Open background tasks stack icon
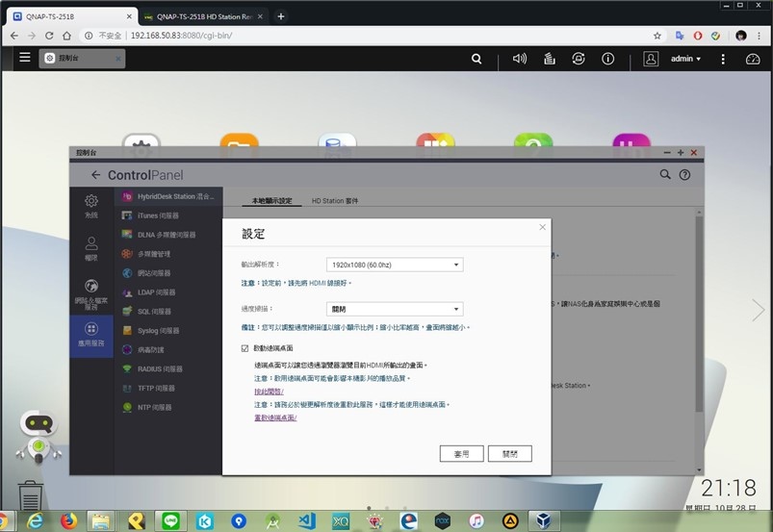Screen dimensions: 773x532 (549, 59)
